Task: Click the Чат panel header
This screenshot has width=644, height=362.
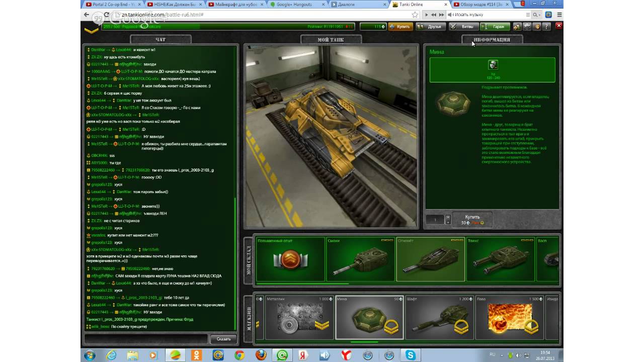Action: click(x=160, y=40)
